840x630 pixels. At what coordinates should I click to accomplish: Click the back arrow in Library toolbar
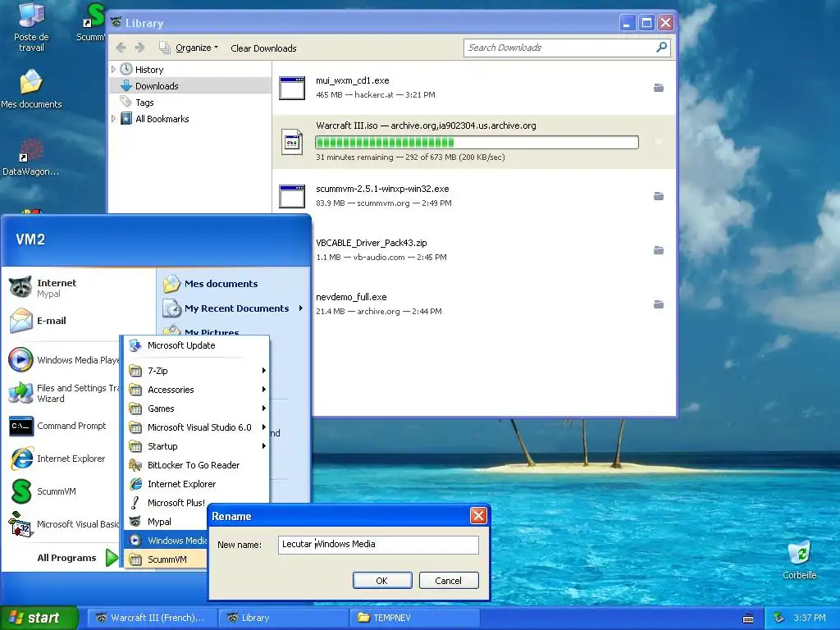121,48
